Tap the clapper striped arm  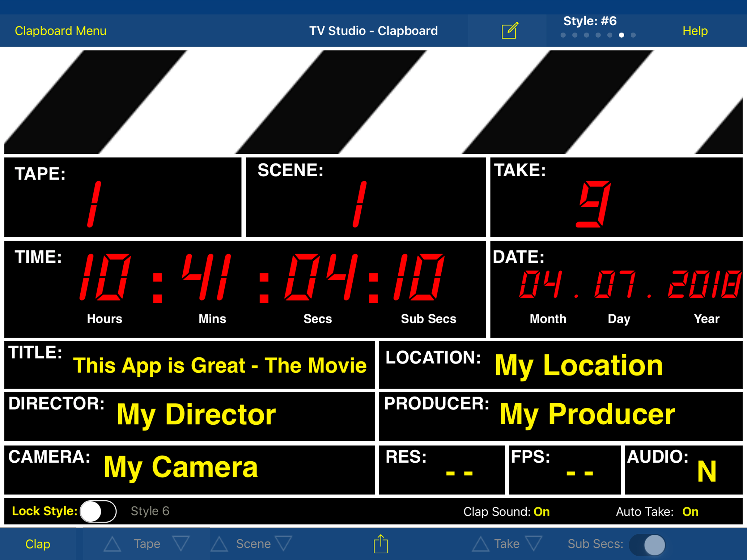pos(373,102)
